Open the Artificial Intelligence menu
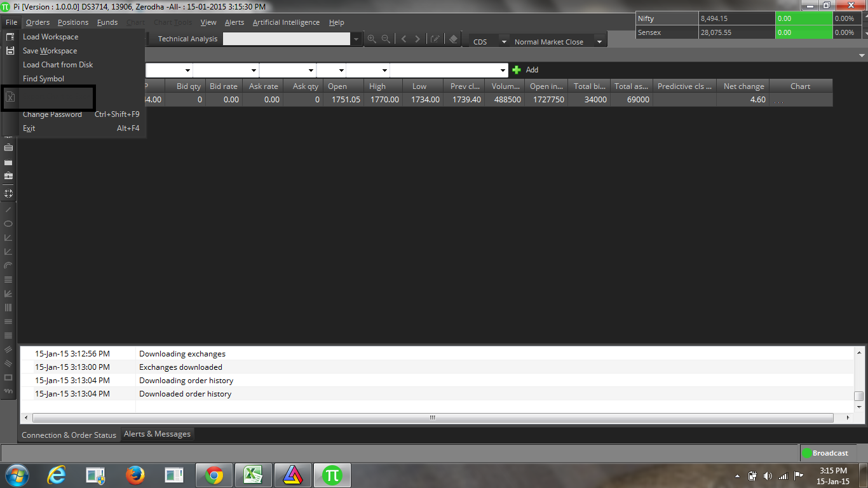868x488 pixels. coord(286,22)
